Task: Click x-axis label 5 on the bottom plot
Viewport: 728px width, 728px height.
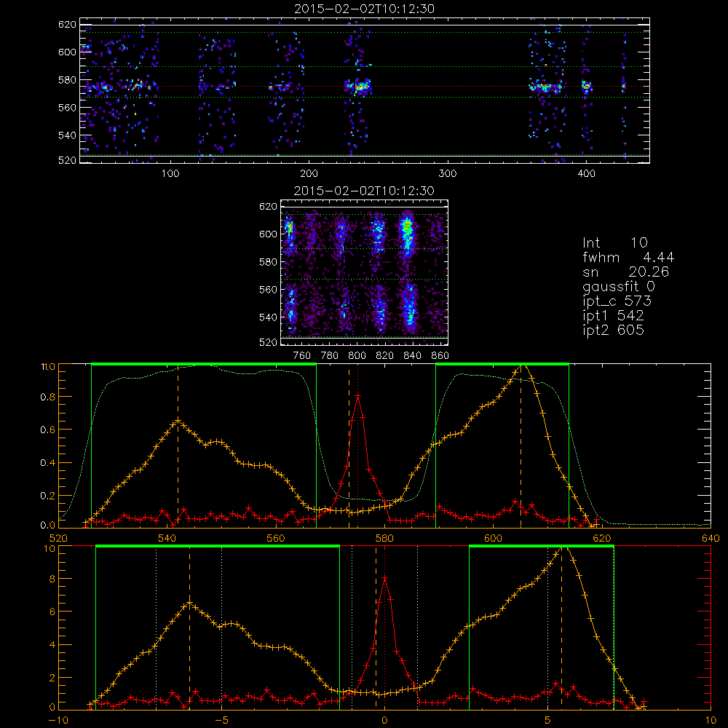Action: tap(548, 721)
